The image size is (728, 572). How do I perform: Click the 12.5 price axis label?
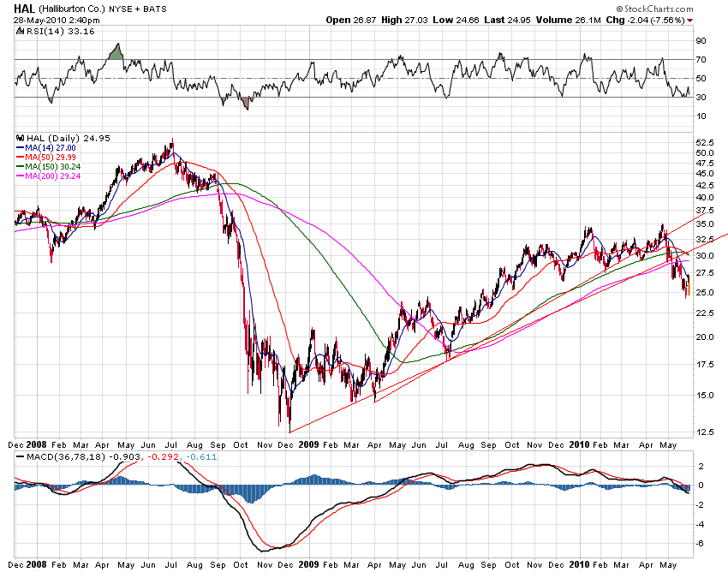coord(705,432)
